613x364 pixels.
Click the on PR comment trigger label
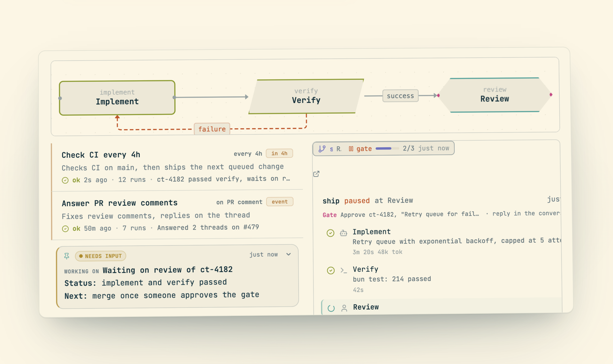(239, 202)
